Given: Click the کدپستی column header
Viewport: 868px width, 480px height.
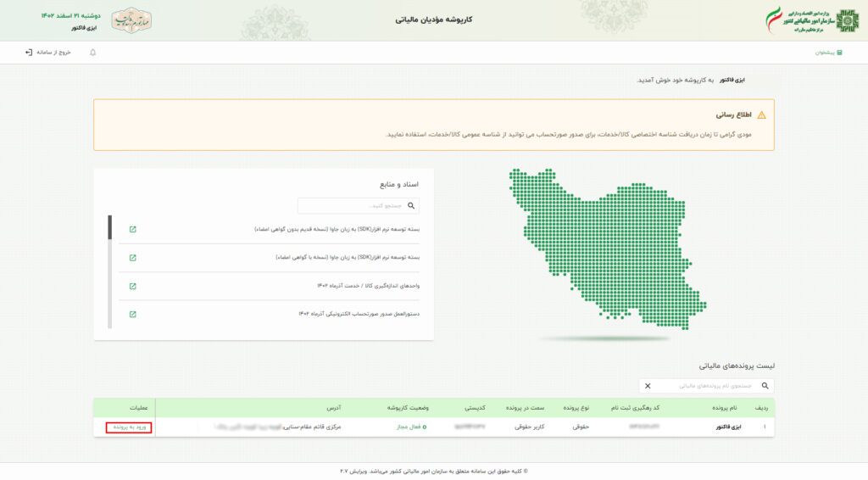Looking at the screenshot, I should coord(475,408).
